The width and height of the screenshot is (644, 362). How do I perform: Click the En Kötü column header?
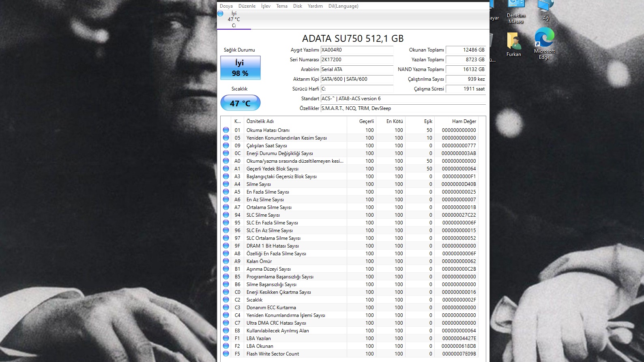tap(391, 121)
